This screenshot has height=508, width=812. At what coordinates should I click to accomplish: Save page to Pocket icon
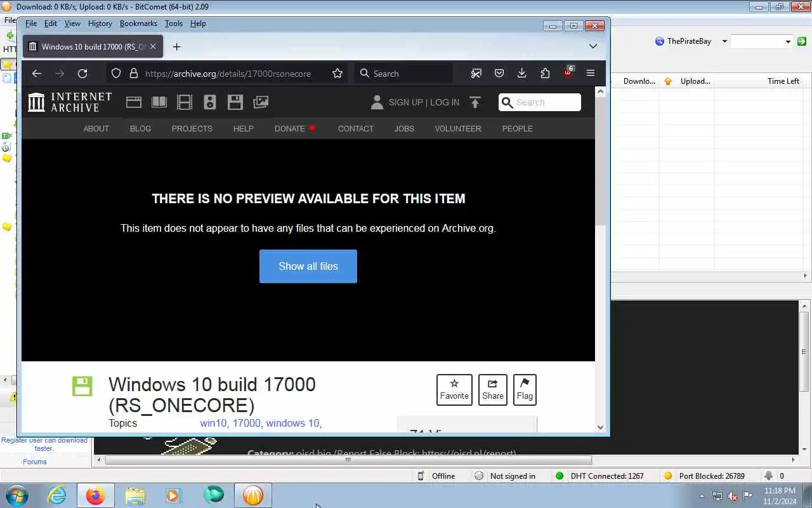499,74
